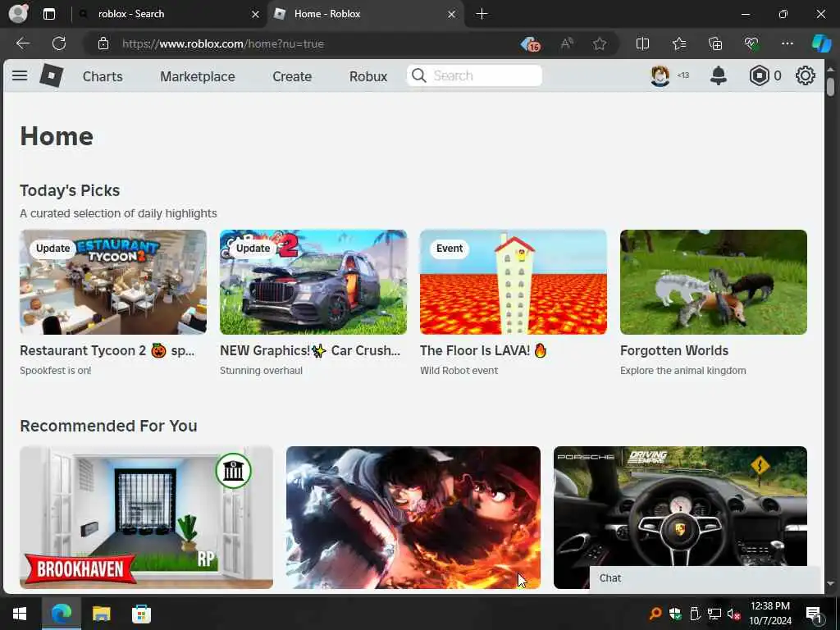Click the Stunning overhaul subtitle
Viewport: 840px width, 630px height.
[261, 371]
